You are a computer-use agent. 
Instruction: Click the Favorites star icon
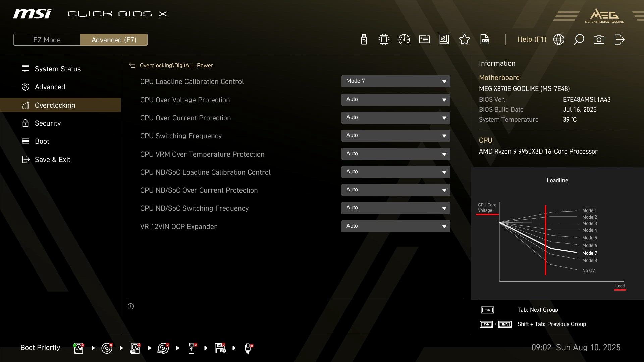[464, 40]
